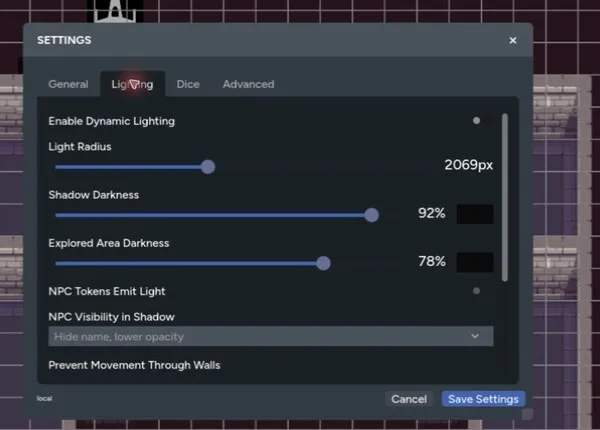Click the Explored Area Darkness slider handle

[323, 263]
